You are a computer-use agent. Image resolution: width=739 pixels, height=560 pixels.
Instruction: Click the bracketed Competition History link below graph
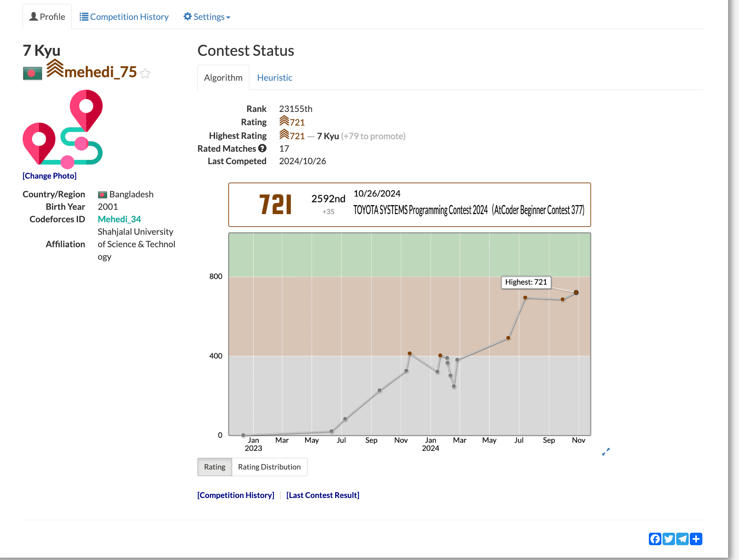[x=236, y=495]
